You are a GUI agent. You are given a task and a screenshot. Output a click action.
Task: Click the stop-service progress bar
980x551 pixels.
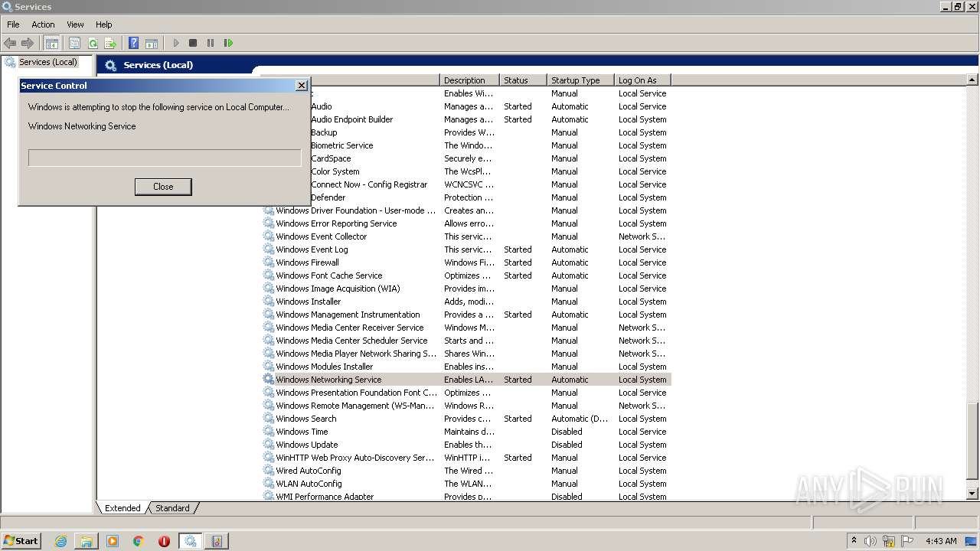coord(165,158)
